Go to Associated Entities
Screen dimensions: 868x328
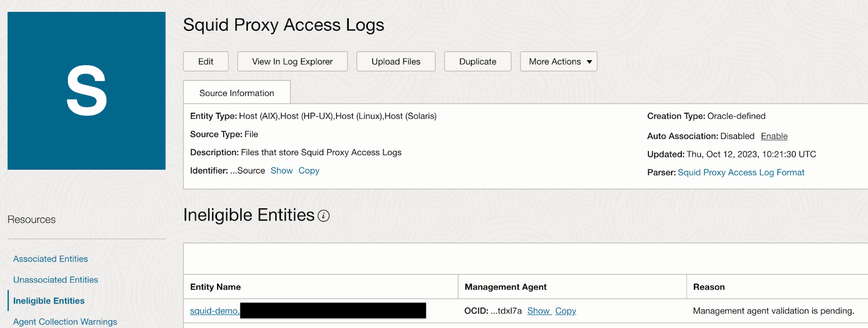point(50,259)
